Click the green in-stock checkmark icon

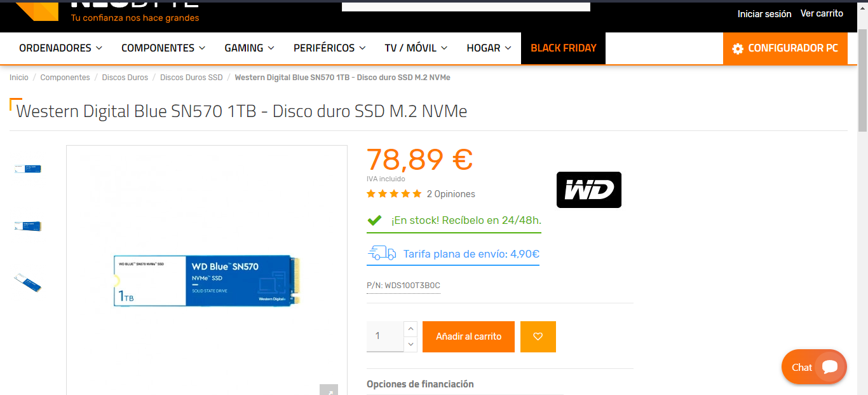click(x=374, y=220)
